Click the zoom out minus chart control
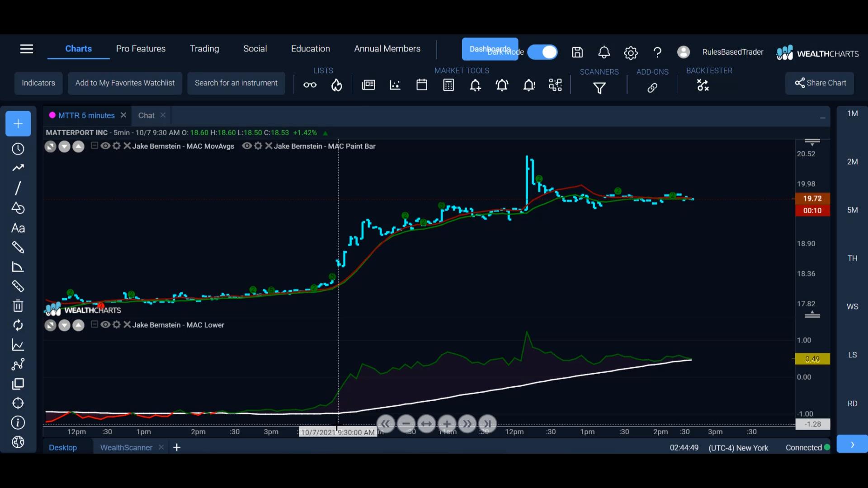Viewport: 868px width, 488px height. (406, 424)
